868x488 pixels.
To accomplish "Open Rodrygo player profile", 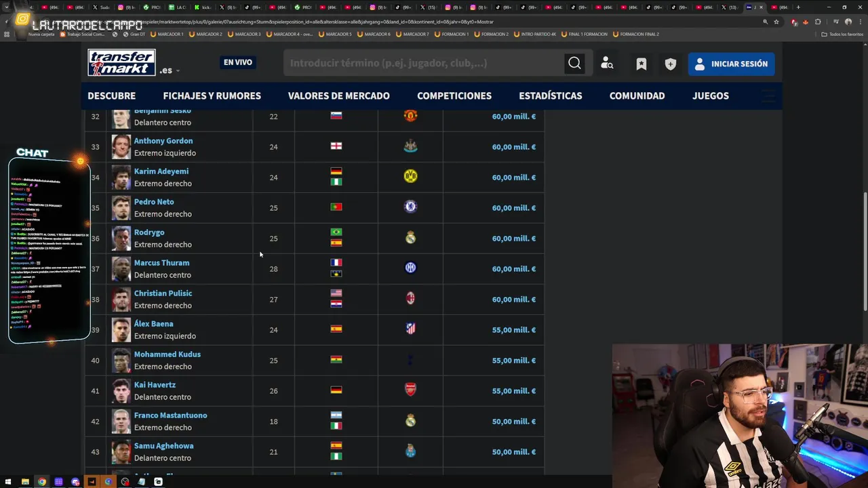I will click(x=149, y=232).
